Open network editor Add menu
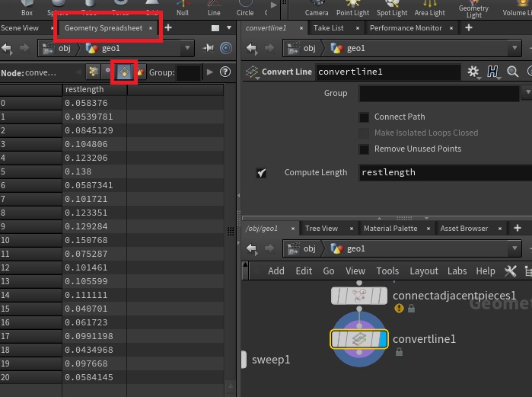532x397 pixels. (276, 271)
